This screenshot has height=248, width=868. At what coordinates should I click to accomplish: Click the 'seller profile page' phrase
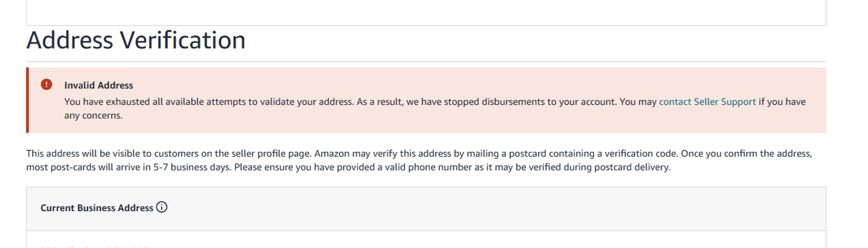(271, 154)
